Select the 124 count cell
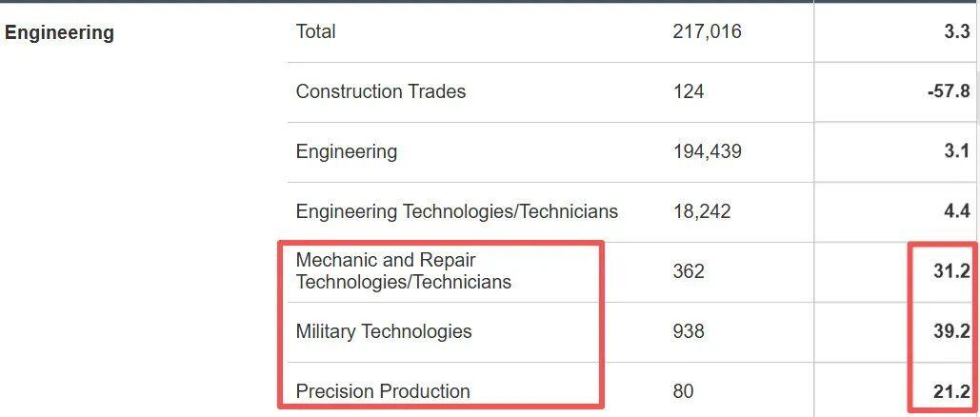This screenshot has width=980, height=417. (x=688, y=91)
